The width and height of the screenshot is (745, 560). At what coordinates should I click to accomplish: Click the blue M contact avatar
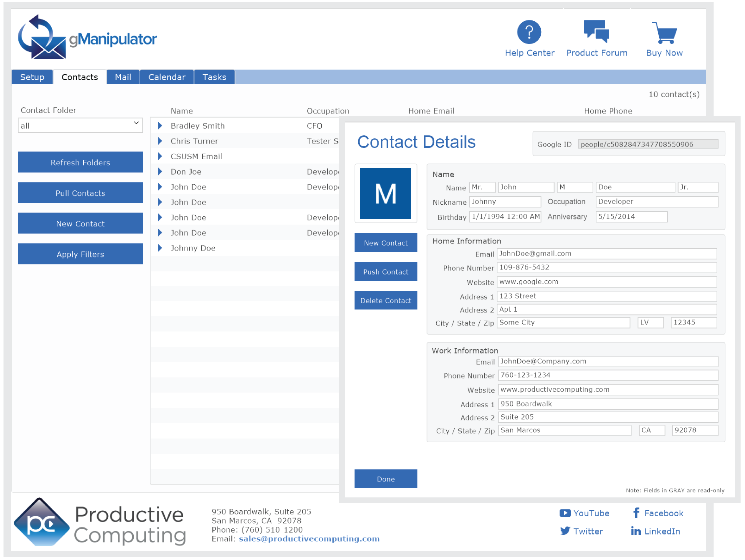(x=386, y=194)
